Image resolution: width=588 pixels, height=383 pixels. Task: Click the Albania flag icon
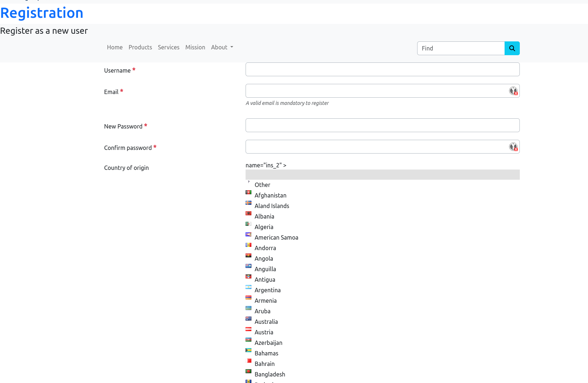click(248, 213)
